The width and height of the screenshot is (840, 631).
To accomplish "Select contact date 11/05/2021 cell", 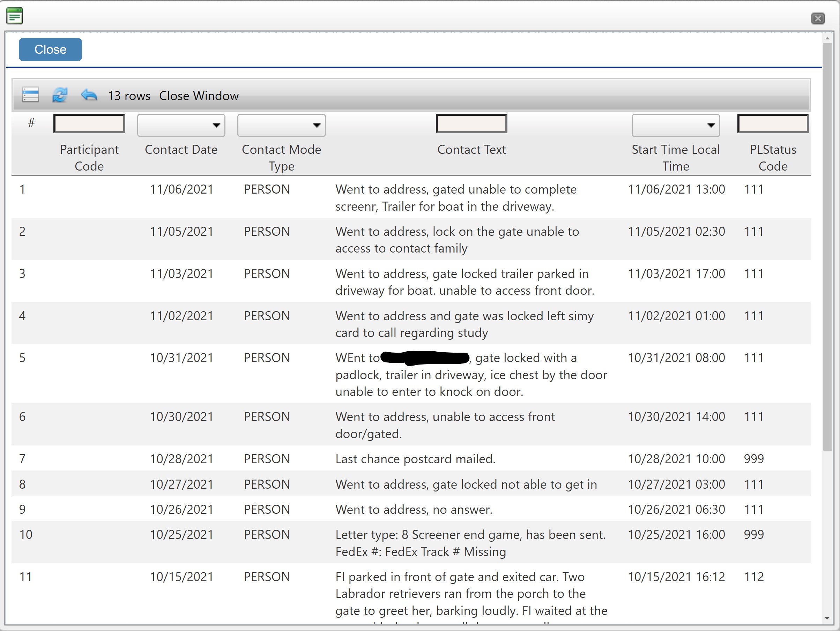I will (181, 232).
